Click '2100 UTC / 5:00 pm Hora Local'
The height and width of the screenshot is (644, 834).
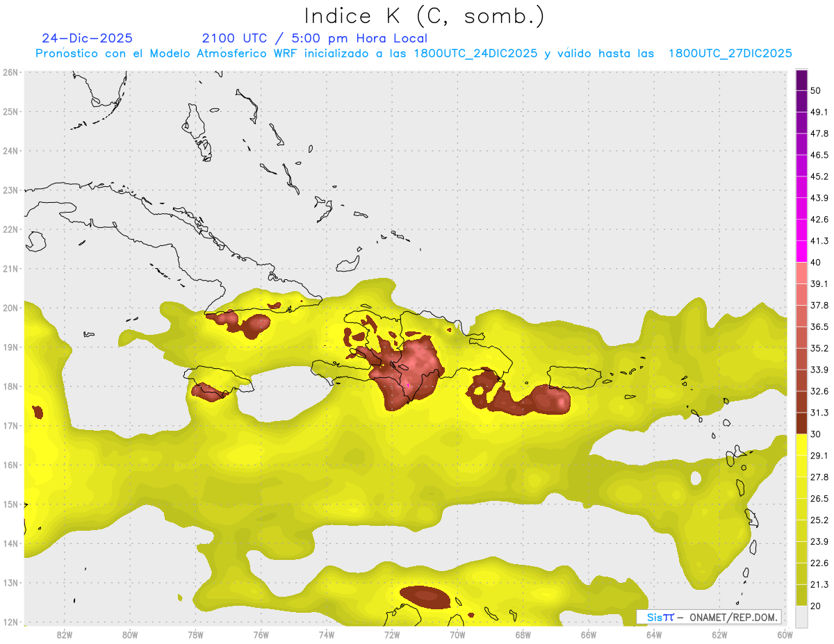coord(315,38)
